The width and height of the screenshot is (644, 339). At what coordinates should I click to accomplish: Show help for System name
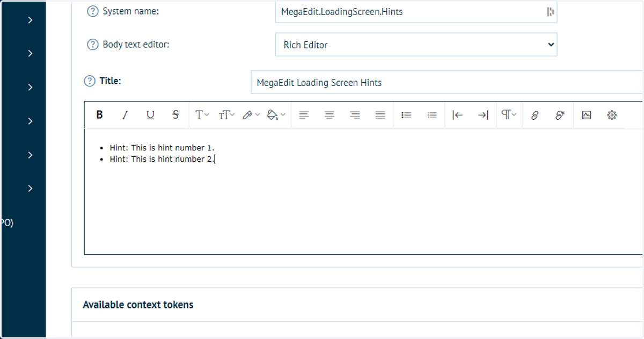[93, 11]
